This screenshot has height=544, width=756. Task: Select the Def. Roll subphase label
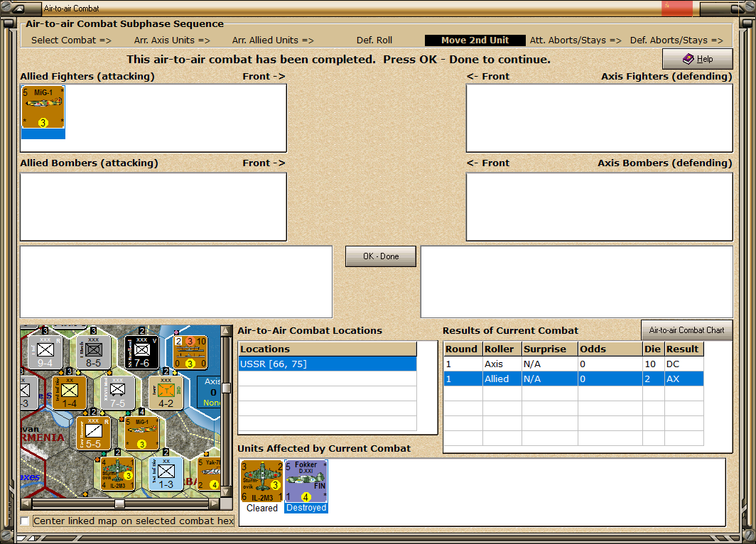[x=374, y=40]
